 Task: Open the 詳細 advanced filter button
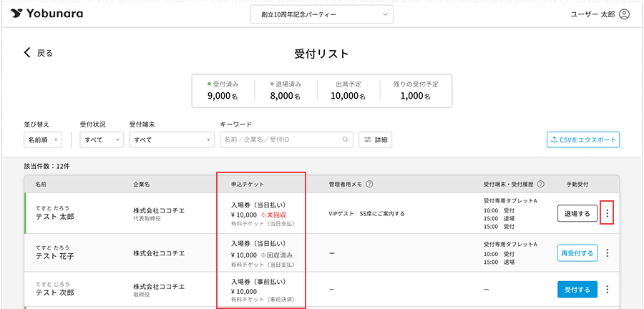coord(375,139)
